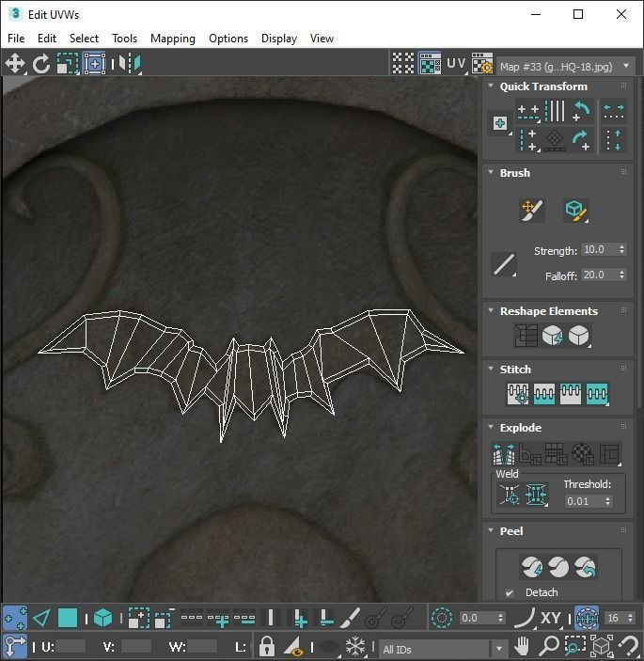The image size is (644, 661).
Task: Activate the Freeform Mode tool
Action: [x=94, y=64]
